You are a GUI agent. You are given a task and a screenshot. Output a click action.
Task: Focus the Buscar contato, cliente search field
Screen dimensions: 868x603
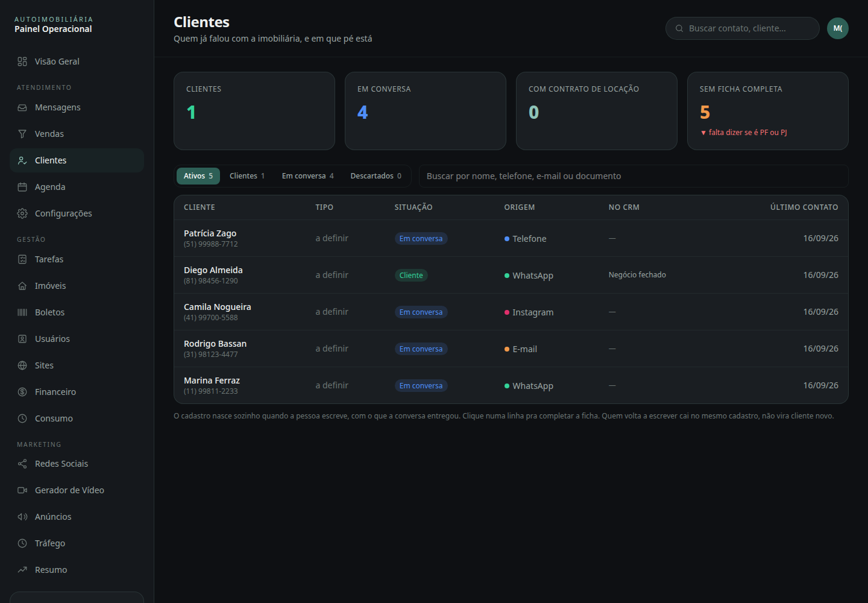point(742,28)
